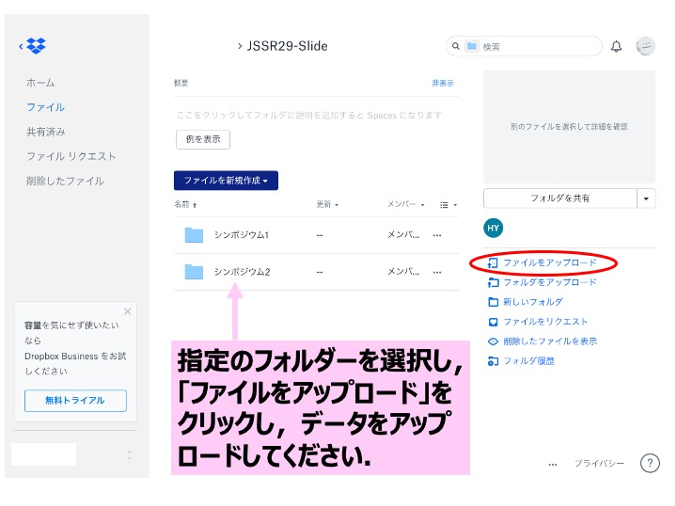Click the Dropbox logo icon

tap(36, 46)
